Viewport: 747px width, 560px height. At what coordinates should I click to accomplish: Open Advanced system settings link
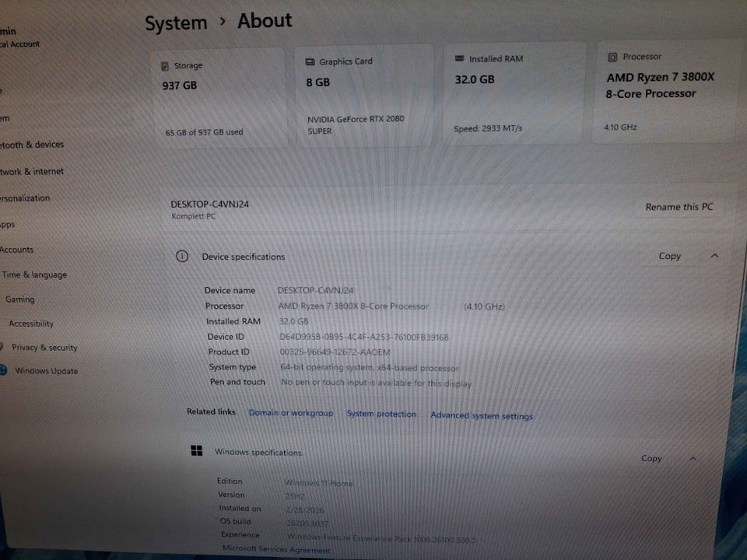pos(482,415)
